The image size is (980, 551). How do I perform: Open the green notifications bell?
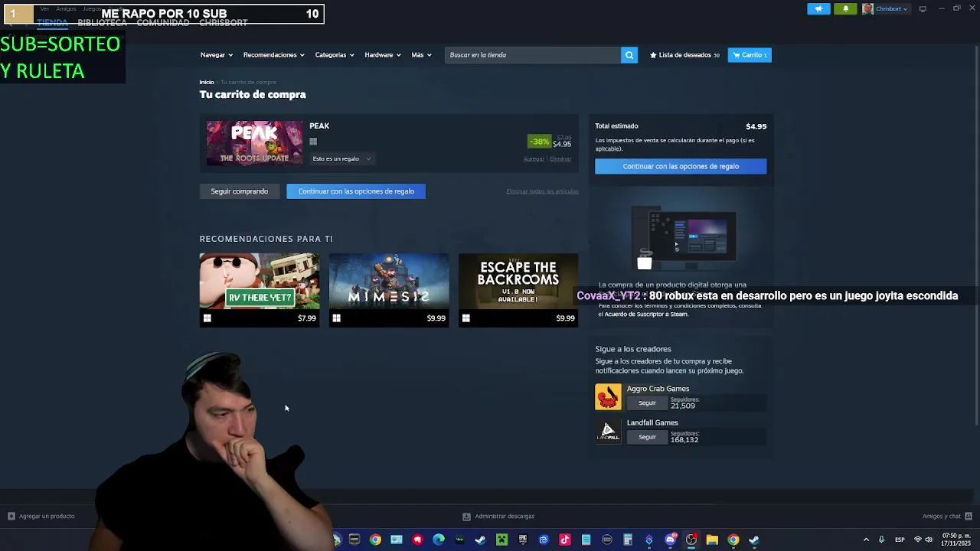pyautogui.click(x=845, y=9)
